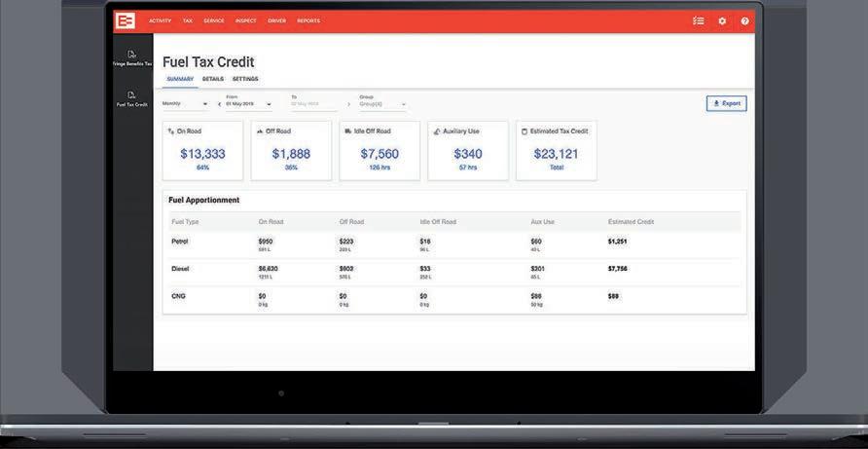868x449 pixels.
Task: Open the Activity menu
Action: 160,21
